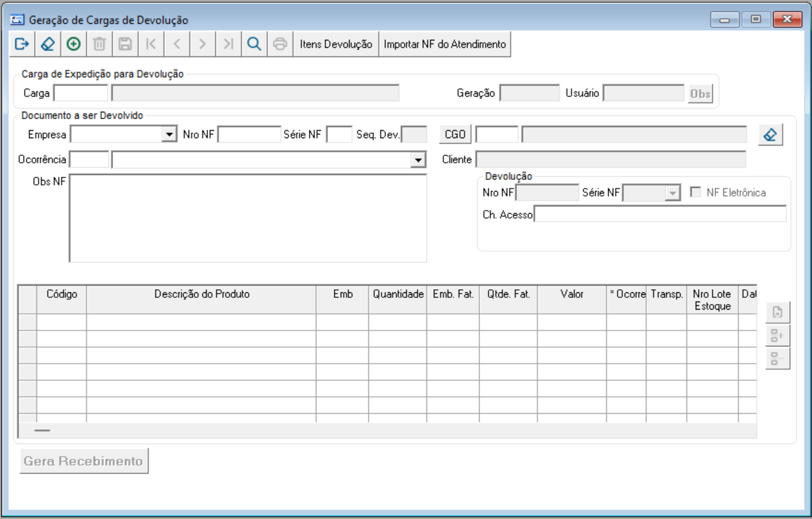Click the * Ocorre column header
The image size is (812, 519).
click(x=626, y=299)
